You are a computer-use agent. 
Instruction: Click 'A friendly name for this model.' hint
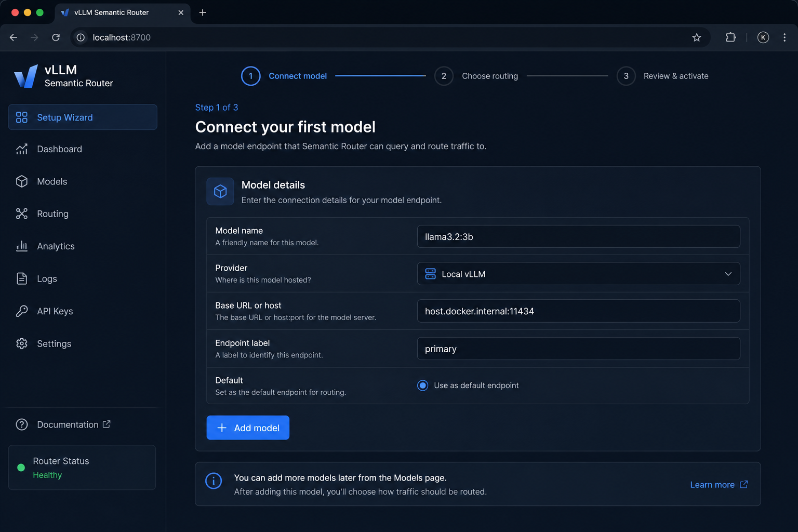click(267, 243)
